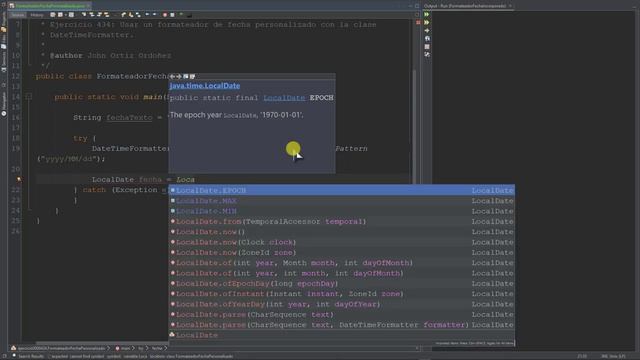Click the uncomment editor toolbar icon
This screenshot has width=640, height=360.
tap(189, 15)
